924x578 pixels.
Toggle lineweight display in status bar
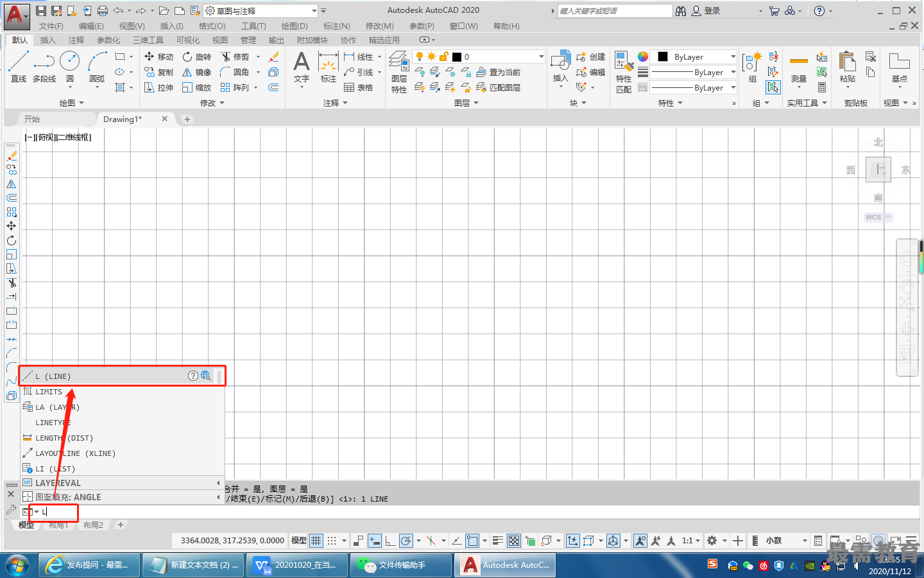click(x=498, y=541)
